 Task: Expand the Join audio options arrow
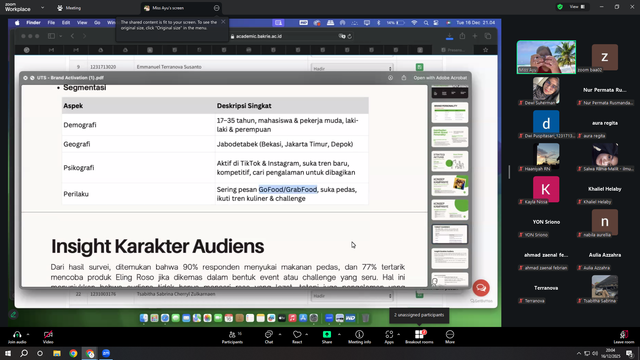pyautogui.click(x=28, y=334)
